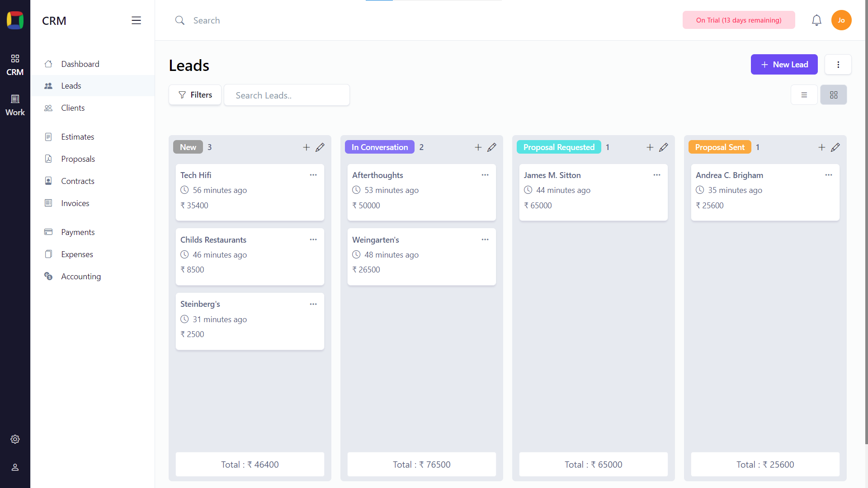This screenshot has width=868, height=488.
Task: Open the Work module
Action: click(15, 105)
